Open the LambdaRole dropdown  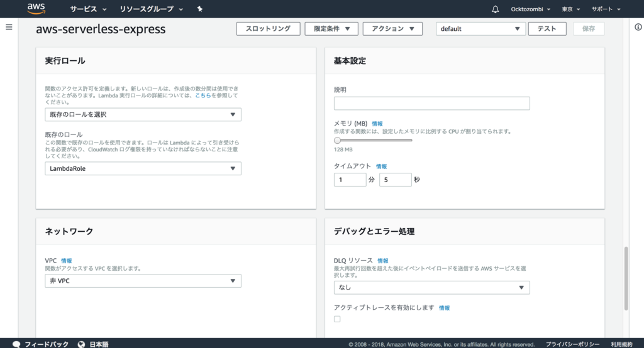[x=143, y=169]
